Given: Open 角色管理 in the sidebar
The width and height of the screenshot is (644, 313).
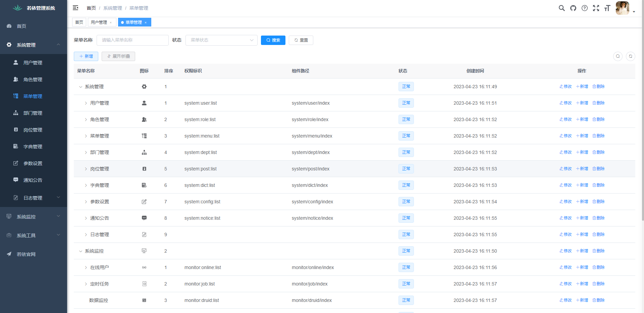Looking at the screenshot, I should (34, 80).
